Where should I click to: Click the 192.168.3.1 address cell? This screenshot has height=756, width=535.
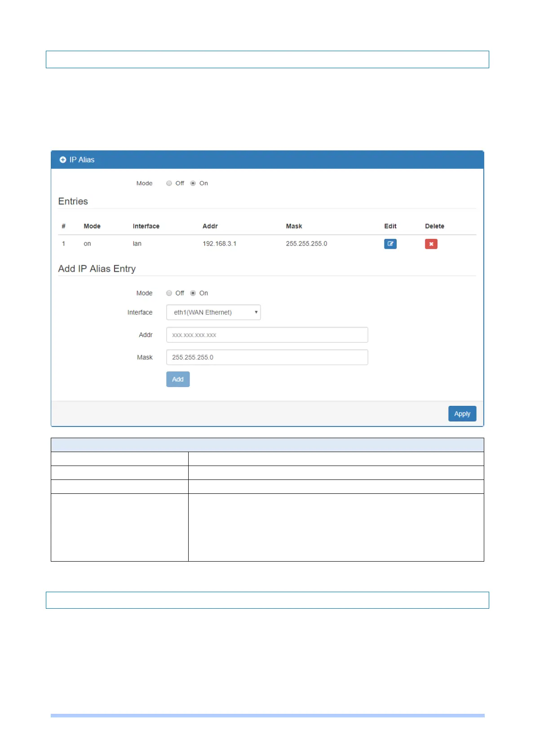click(219, 244)
